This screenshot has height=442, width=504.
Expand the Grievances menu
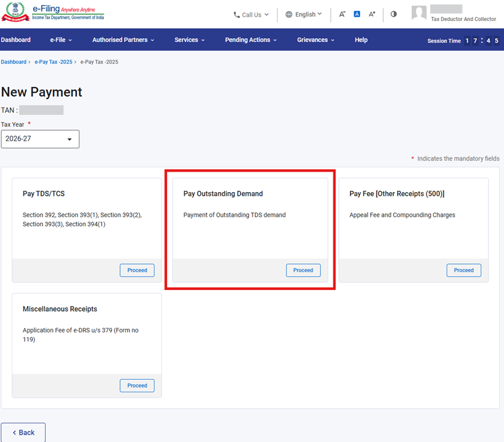pos(315,40)
